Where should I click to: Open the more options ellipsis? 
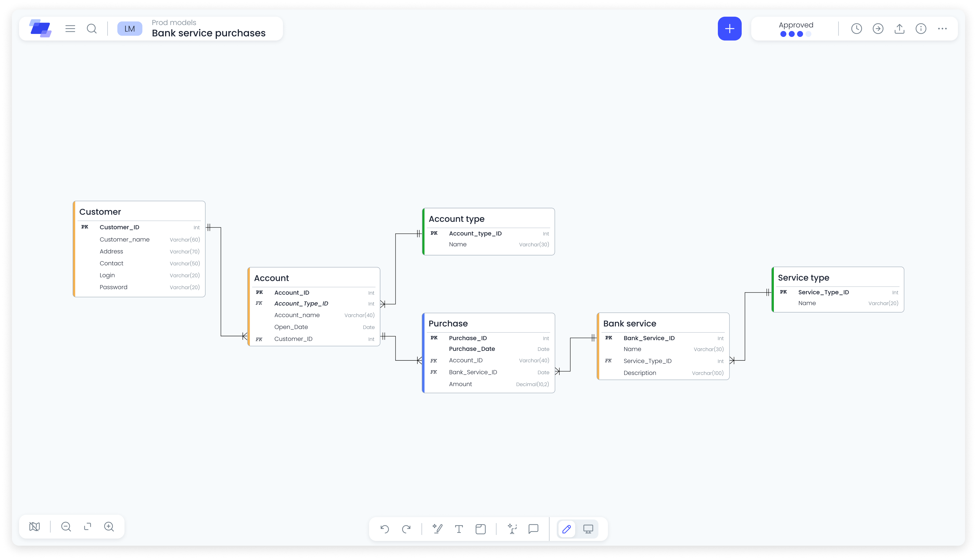(x=942, y=29)
